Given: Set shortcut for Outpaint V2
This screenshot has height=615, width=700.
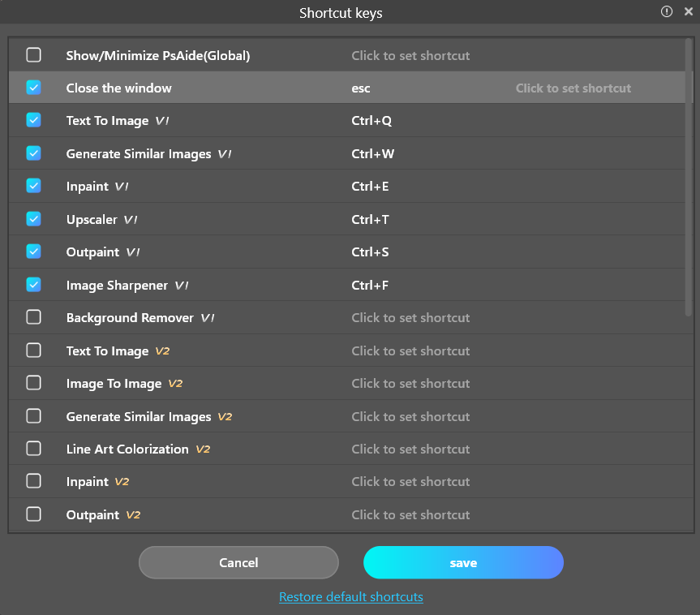Looking at the screenshot, I should 410,514.
